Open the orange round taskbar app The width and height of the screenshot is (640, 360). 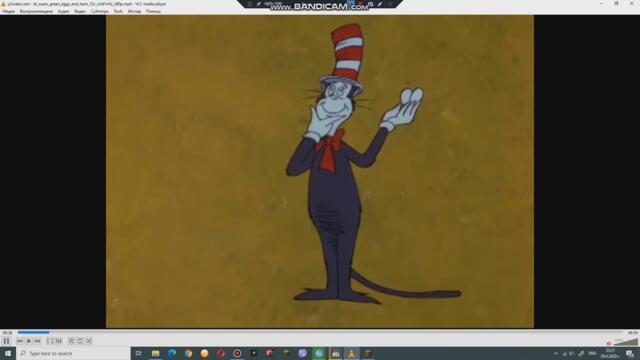point(204,353)
